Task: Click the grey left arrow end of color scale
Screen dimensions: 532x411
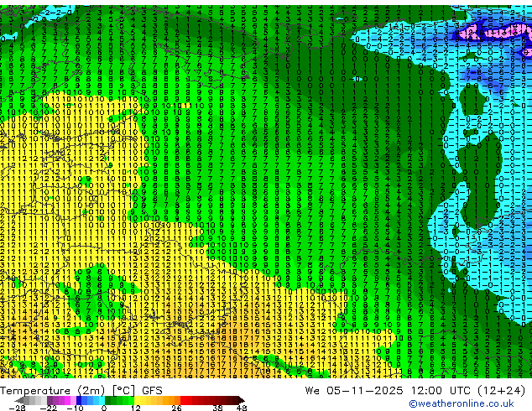Action: tap(18, 400)
